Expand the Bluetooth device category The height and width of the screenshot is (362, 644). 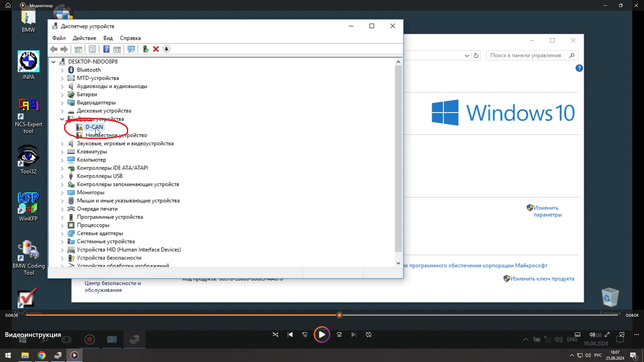(62, 70)
